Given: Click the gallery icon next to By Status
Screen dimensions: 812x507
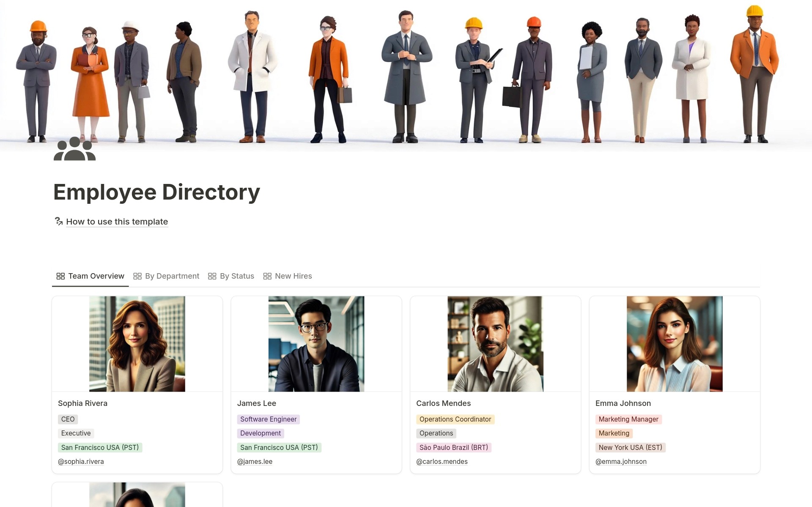Looking at the screenshot, I should 213,276.
